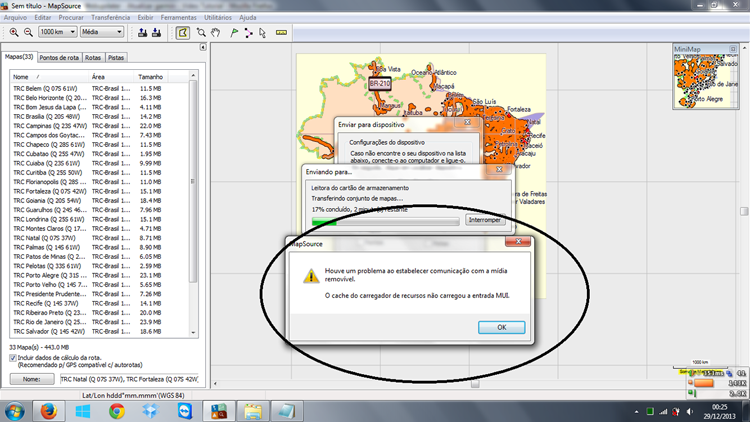Open Chrome from the taskbar
This screenshot has width=750, height=422.
click(x=117, y=411)
